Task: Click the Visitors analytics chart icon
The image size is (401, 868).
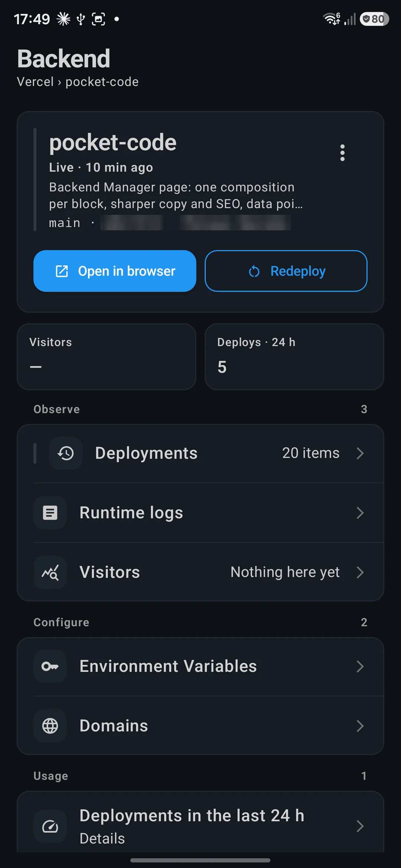Action: coord(50,572)
